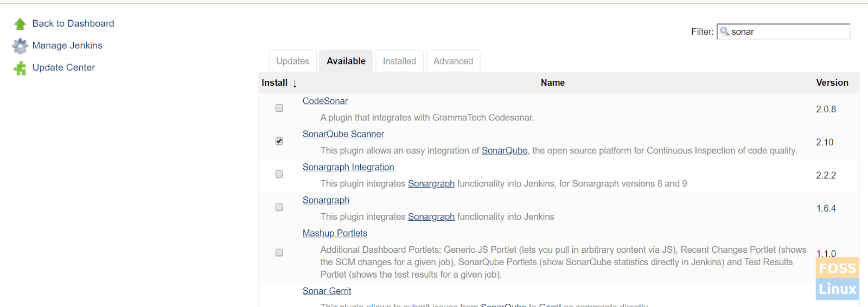868x307 pixels.
Task: Switch to the Installed tab
Action: point(399,61)
